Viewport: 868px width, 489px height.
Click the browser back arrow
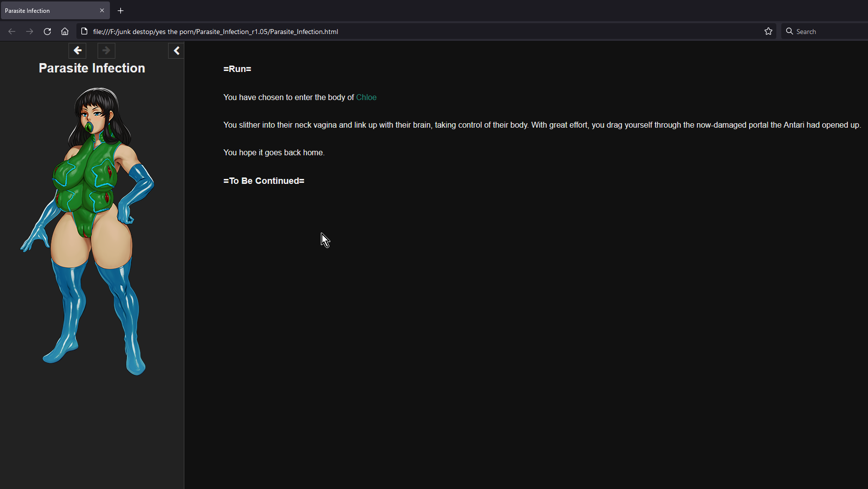click(x=12, y=32)
